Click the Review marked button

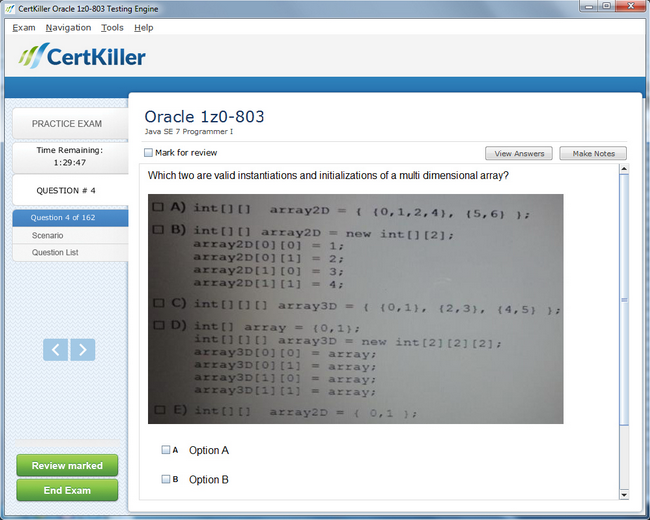coord(67,466)
